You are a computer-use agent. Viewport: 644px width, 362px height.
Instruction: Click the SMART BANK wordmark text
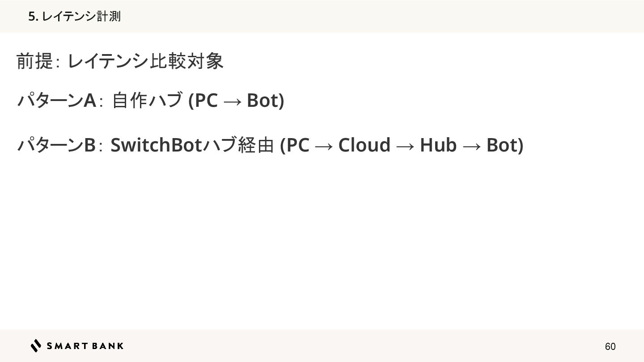tap(85, 346)
